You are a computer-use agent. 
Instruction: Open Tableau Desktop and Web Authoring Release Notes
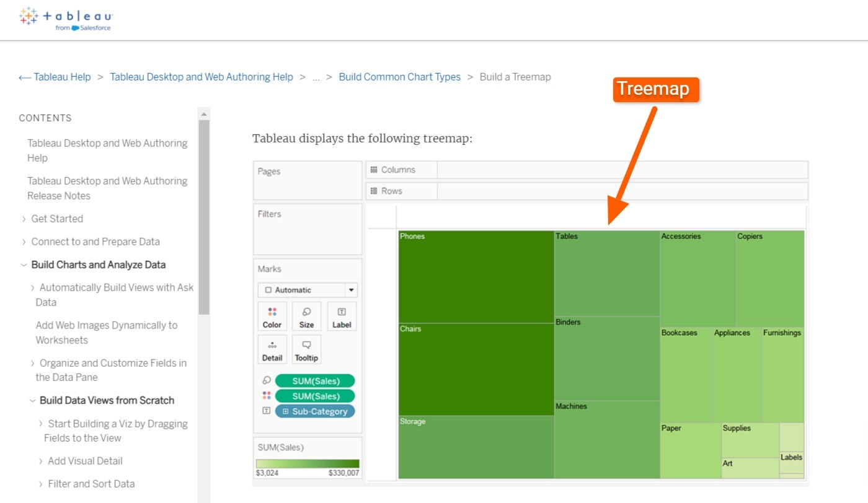click(x=107, y=188)
